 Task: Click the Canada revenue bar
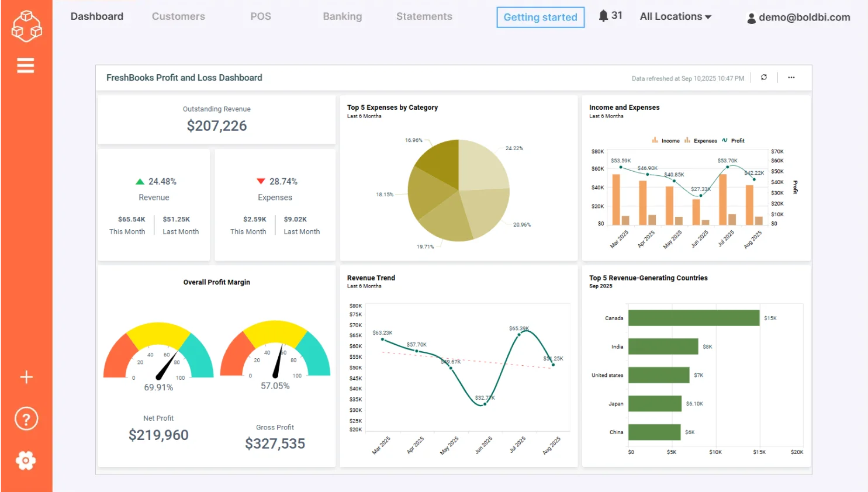[x=694, y=318]
